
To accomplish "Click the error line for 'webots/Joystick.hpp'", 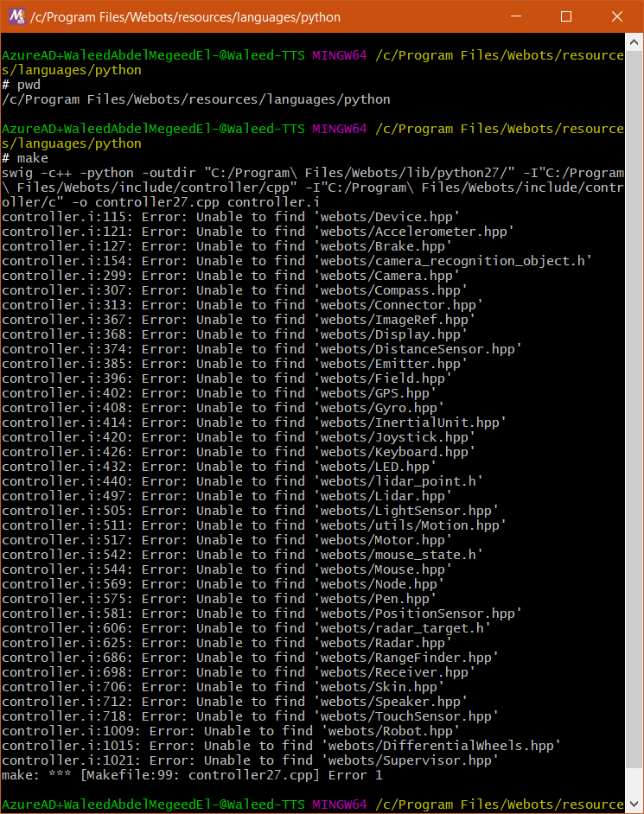I will point(239,436).
